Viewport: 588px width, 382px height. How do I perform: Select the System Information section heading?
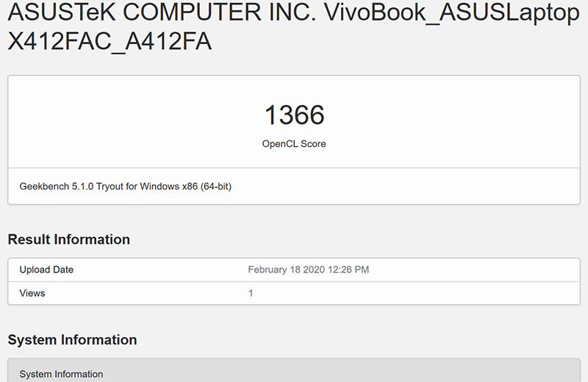tap(72, 340)
